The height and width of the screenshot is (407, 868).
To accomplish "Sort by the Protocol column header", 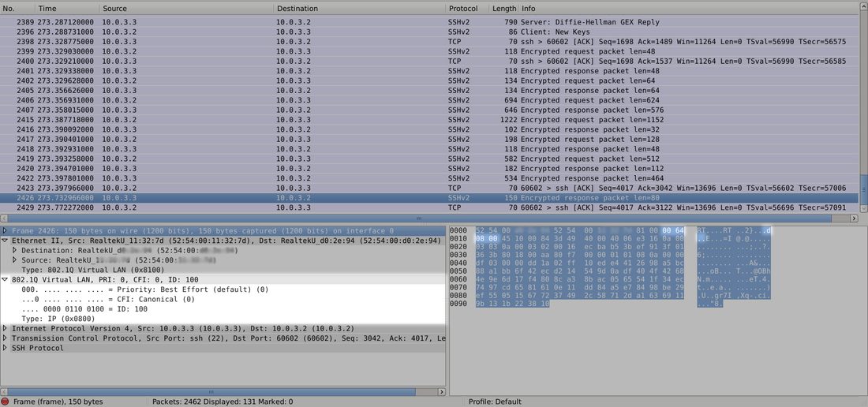I will (x=468, y=9).
